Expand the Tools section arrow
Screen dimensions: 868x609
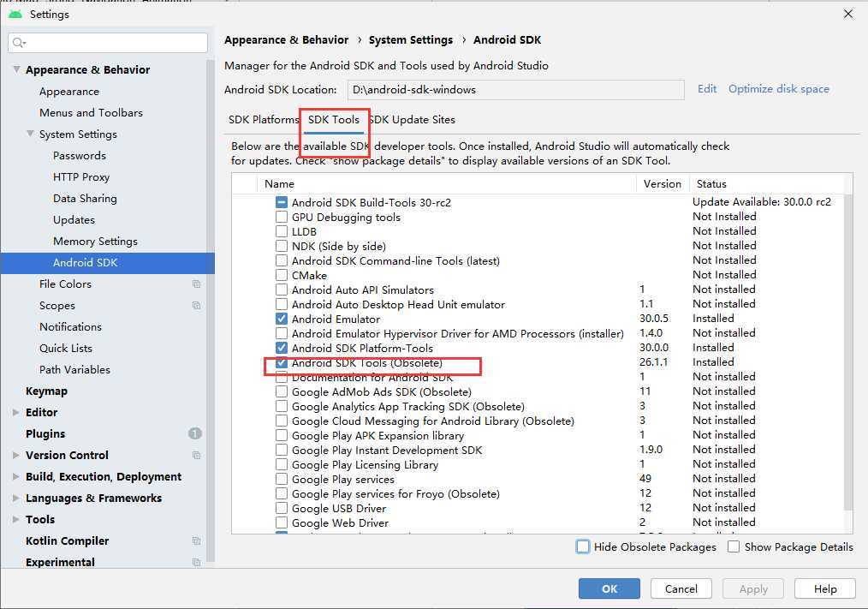16,519
